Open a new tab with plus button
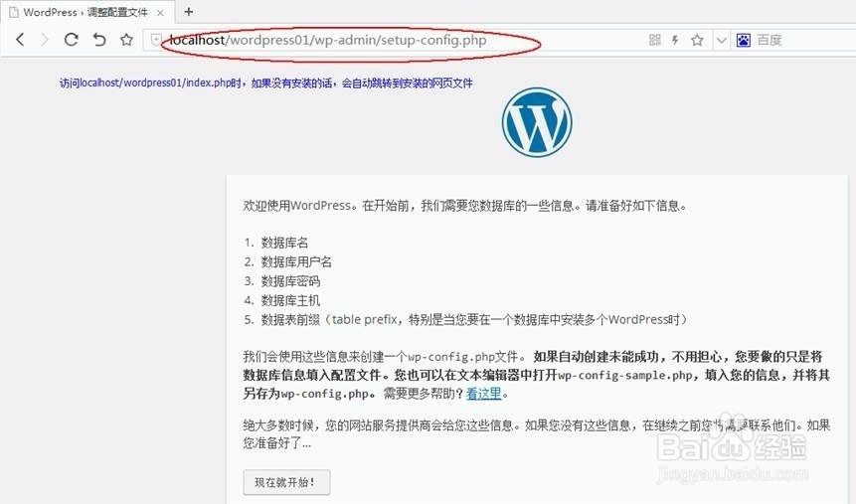Image resolution: width=856 pixels, height=504 pixels. 188,12
